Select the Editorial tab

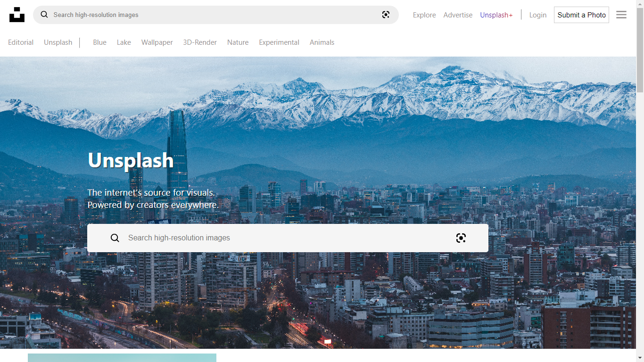click(x=21, y=42)
